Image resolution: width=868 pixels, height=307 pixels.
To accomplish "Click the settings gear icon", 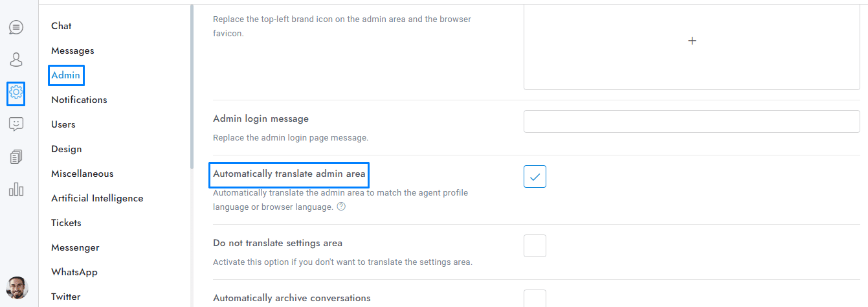I will pos(16,93).
